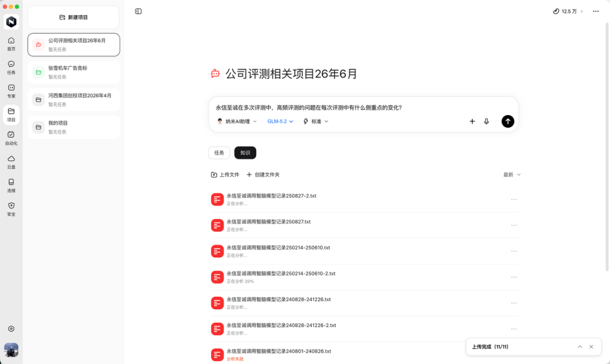Click the 新建项目 button
This screenshot has width=610, height=364.
[73, 17]
